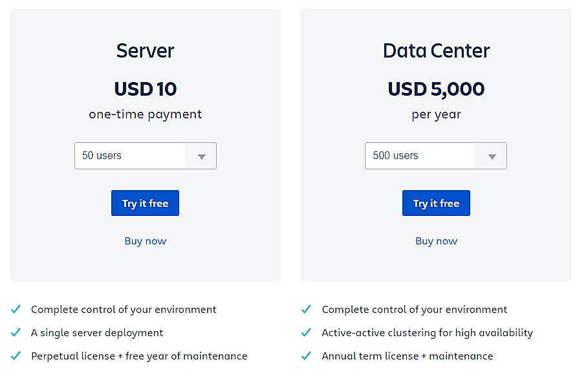
Task: Select Buy now under the Data Center plan
Action: [x=436, y=241]
